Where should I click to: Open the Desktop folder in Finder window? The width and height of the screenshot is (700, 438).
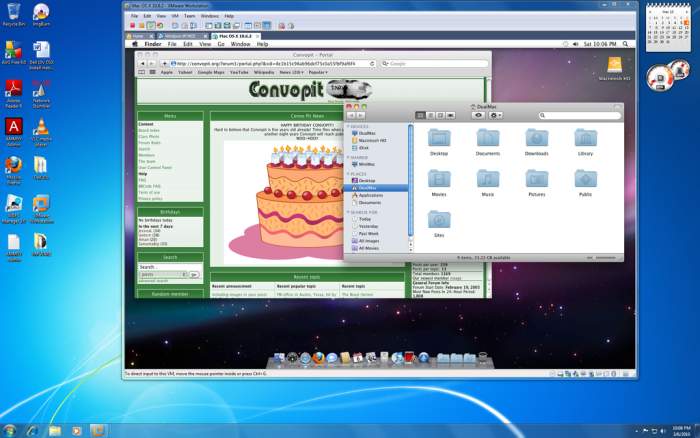pyautogui.click(x=439, y=138)
